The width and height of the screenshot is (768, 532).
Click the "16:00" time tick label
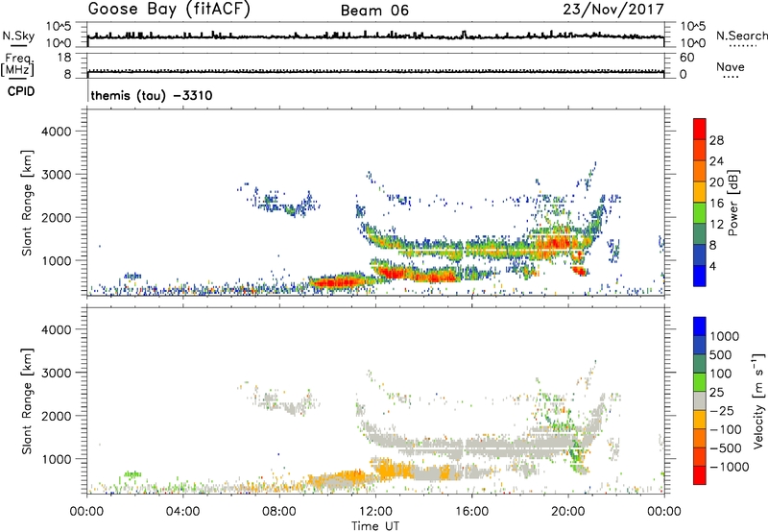coord(471,512)
